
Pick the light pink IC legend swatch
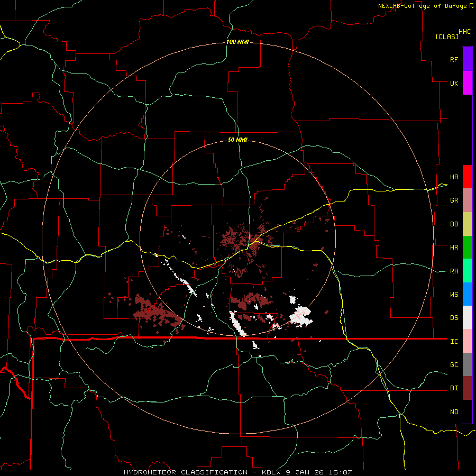point(467,341)
